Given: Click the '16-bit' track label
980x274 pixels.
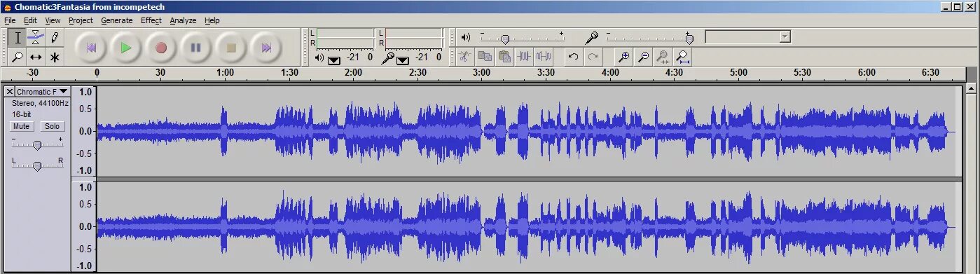Looking at the screenshot, I should (22, 114).
